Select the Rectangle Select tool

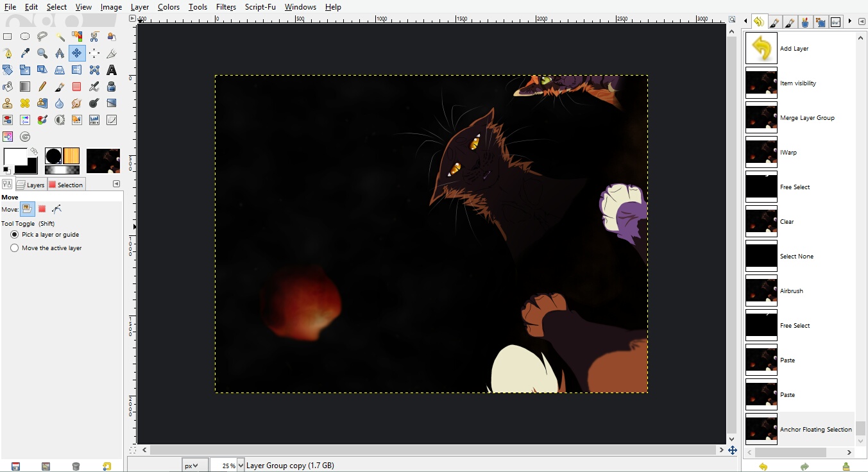[7, 37]
